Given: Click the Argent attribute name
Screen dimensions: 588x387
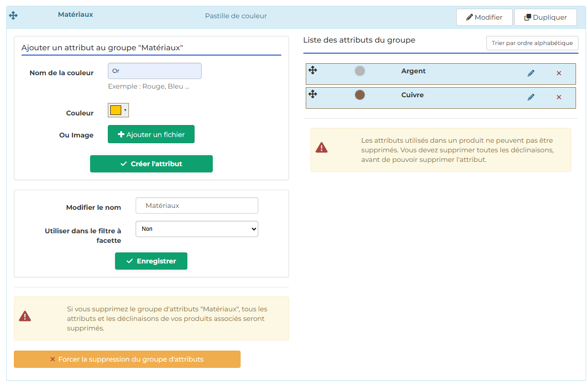Looking at the screenshot, I should click(x=414, y=71).
